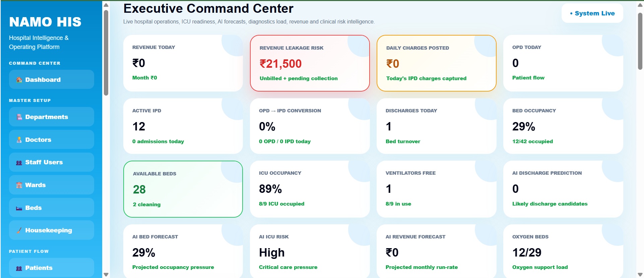The height and width of the screenshot is (278, 644).
Task: Open the Departments setup page
Action: (52, 117)
